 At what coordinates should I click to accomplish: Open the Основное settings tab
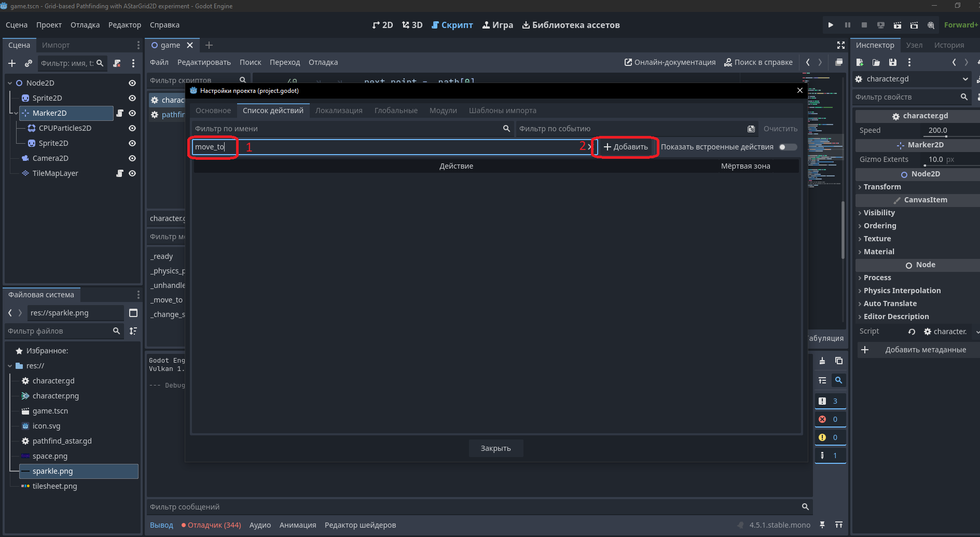click(213, 111)
